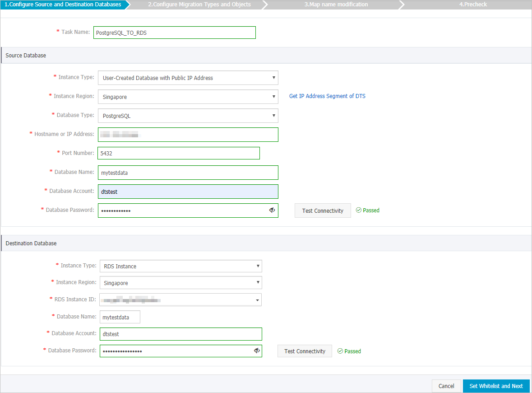The image size is (532, 393).
Task: Click the source Port Number field
Action: click(x=179, y=153)
